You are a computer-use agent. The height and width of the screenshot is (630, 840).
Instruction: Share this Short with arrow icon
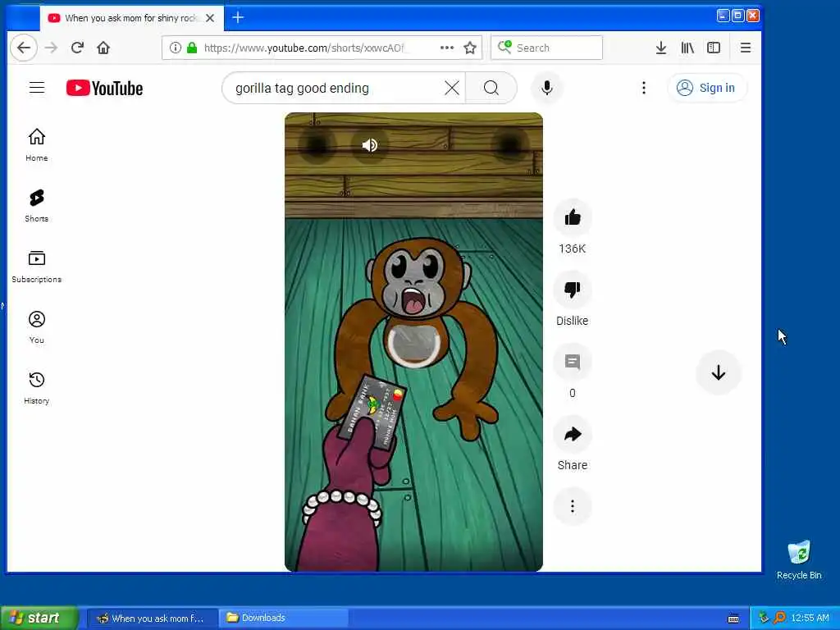(572, 435)
